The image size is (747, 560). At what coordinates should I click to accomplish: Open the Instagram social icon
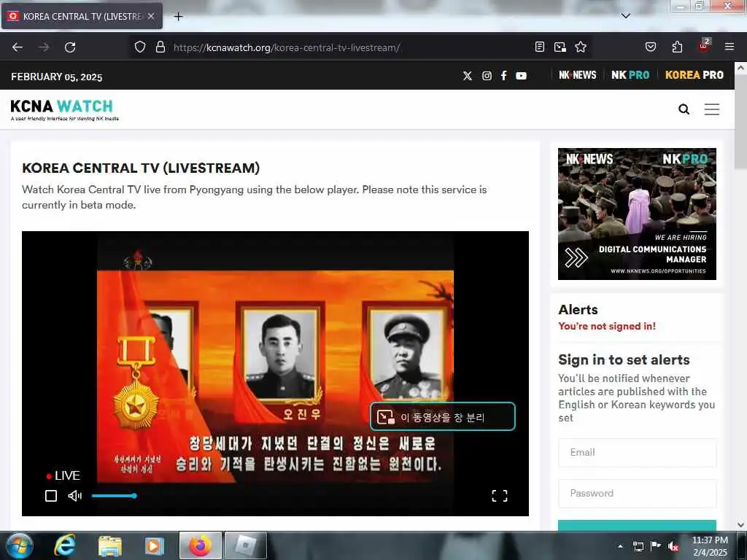click(487, 76)
